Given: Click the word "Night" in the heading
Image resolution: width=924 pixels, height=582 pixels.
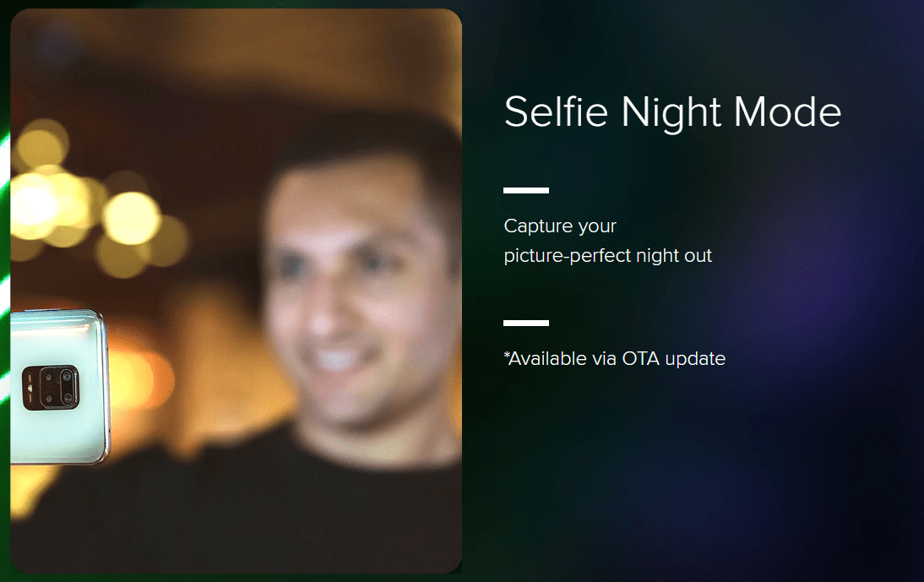Looking at the screenshot, I should (x=671, y=112).
